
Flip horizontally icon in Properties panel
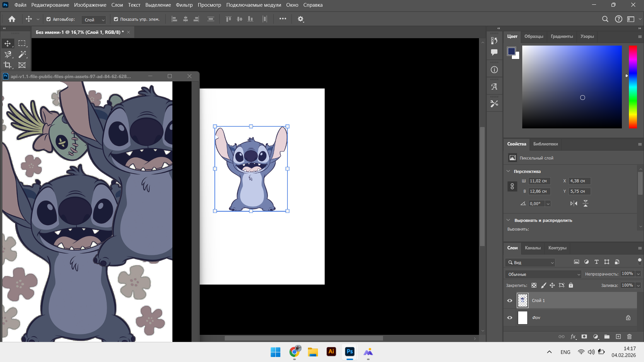coord(574,203)
